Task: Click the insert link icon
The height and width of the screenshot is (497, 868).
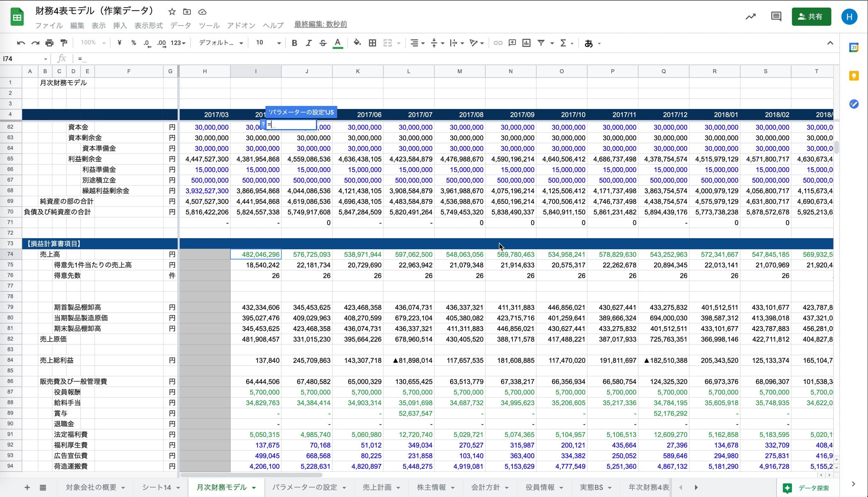Action: [x=498, y=43]
